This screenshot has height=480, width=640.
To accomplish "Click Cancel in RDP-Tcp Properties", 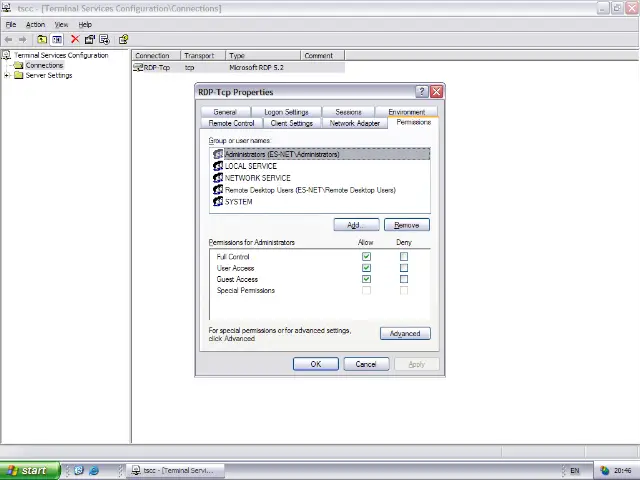I will (x=366, y=364).
